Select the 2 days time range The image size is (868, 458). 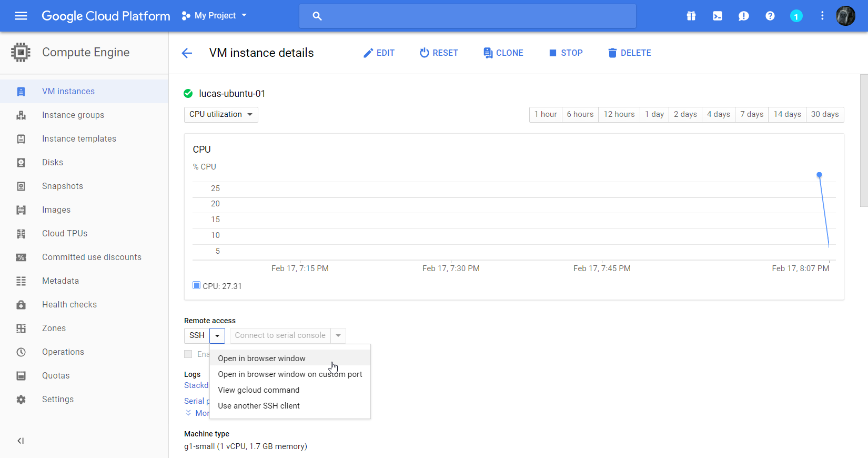pyautogui.click(x=685, y=114)
